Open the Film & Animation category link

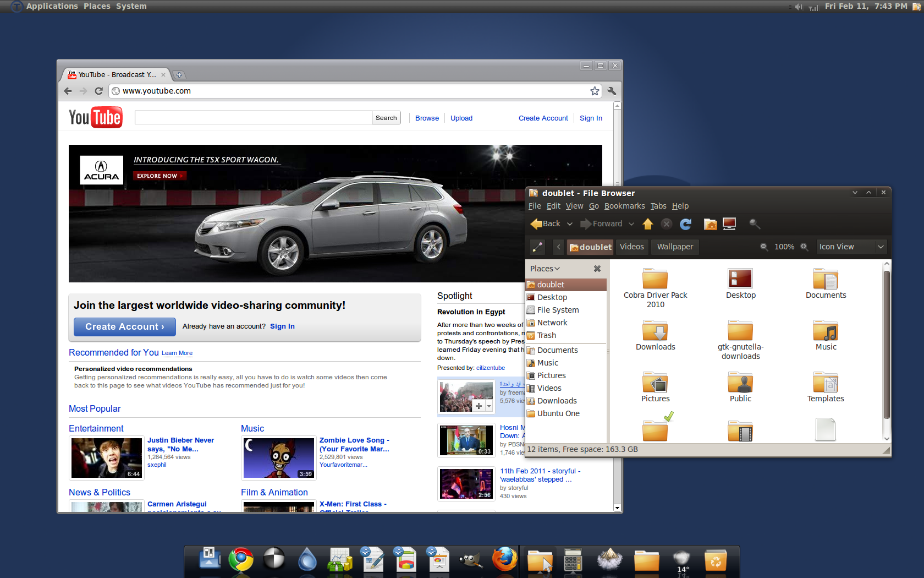(x=274, y=493)
